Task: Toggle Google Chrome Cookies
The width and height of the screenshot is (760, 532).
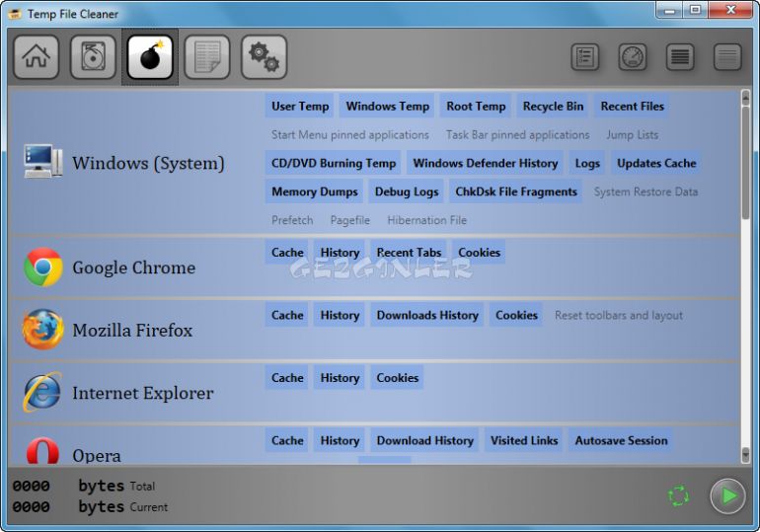Action: (480, 253)
